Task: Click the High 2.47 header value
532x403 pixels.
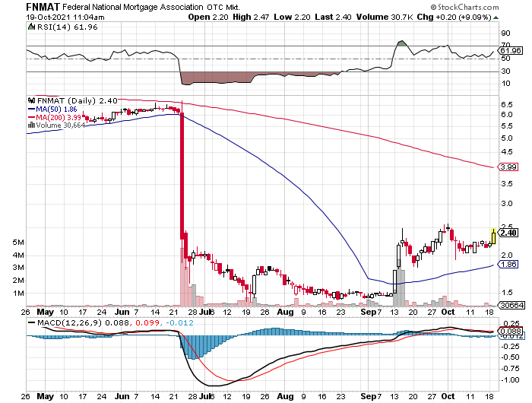Action: (251, 17)
